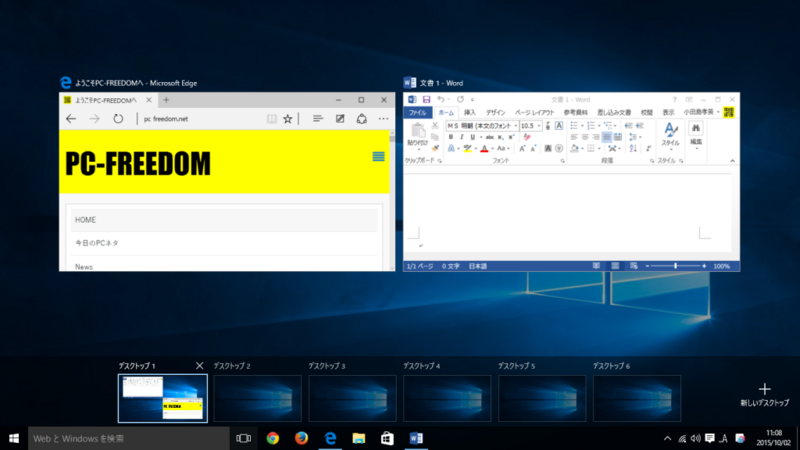
Task: Click 今日のPCネタ link on the page
Action: coord(97,243)
